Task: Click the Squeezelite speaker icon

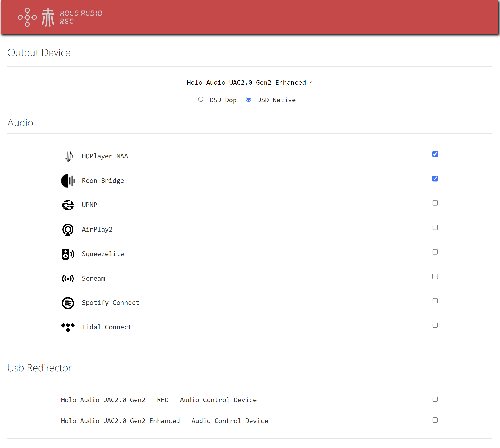Action: [x=68, y=254]
